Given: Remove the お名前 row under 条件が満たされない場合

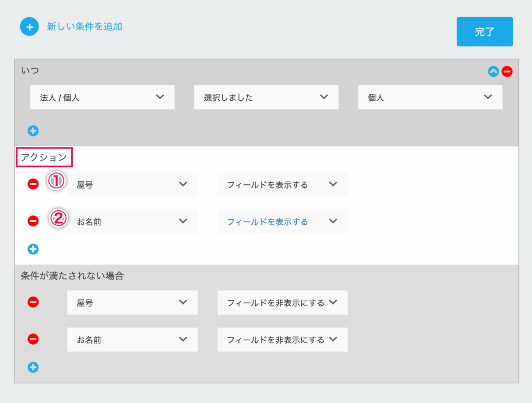Looking at the screenshot, I should [x=33, y=339].
